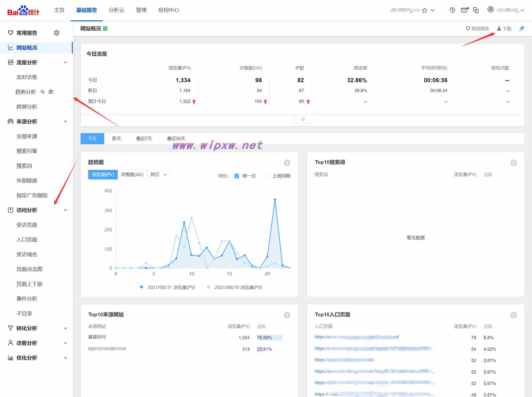
Task: Collapse the 来源分析 section chevron
Action: 66,121
